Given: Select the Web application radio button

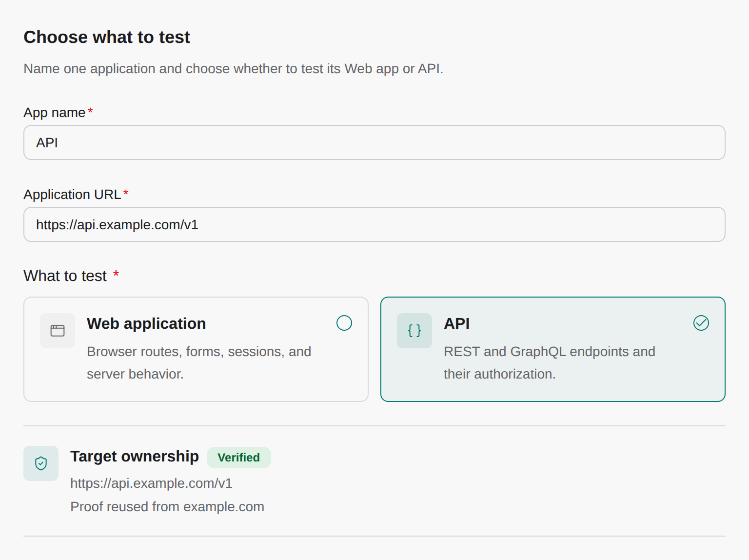Looking at the screenshot, I should tap(344, 323).
